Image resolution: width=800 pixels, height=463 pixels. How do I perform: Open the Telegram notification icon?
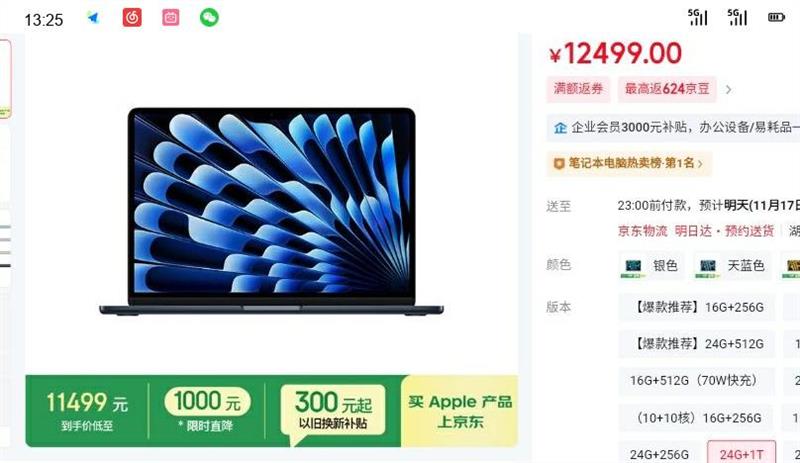pos(93,18)
